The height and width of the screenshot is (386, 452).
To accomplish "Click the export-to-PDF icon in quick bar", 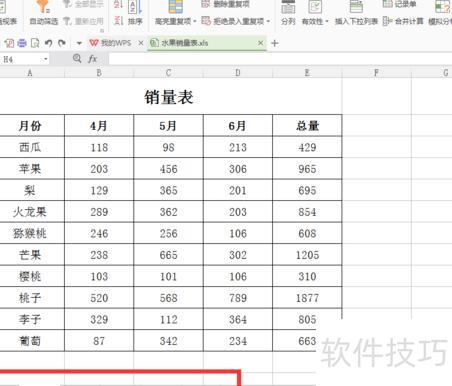I will tap(9, 43).
